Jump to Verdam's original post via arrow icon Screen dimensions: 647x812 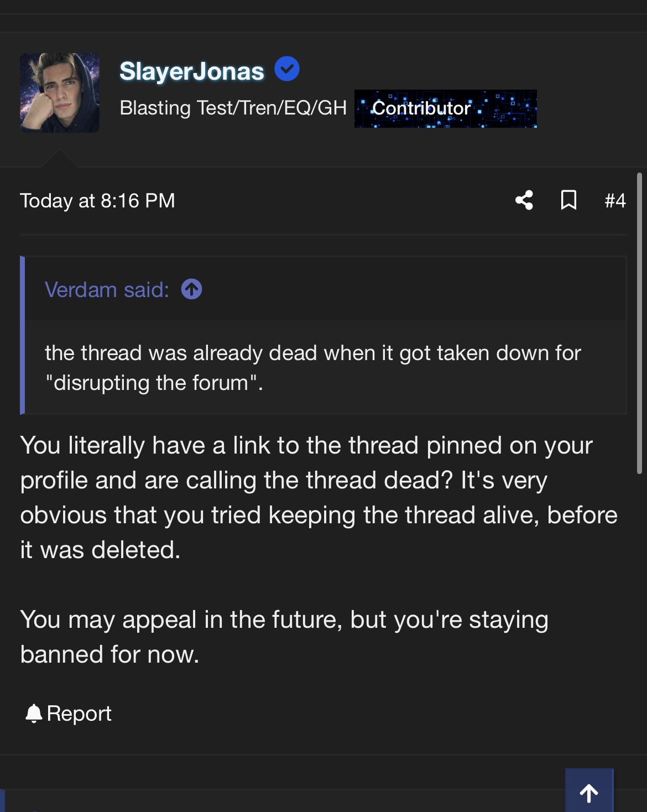(x=192, y=289)
